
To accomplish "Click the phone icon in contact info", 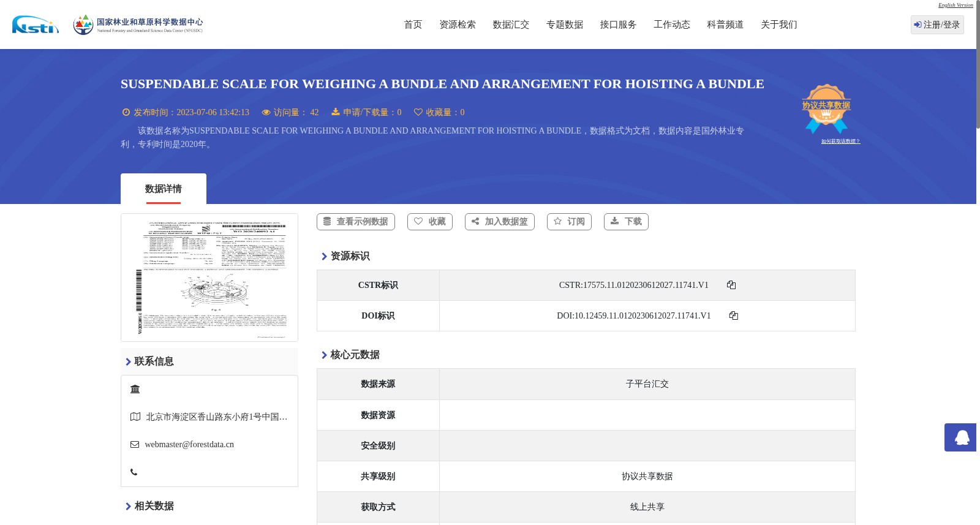I will point(134,472).
